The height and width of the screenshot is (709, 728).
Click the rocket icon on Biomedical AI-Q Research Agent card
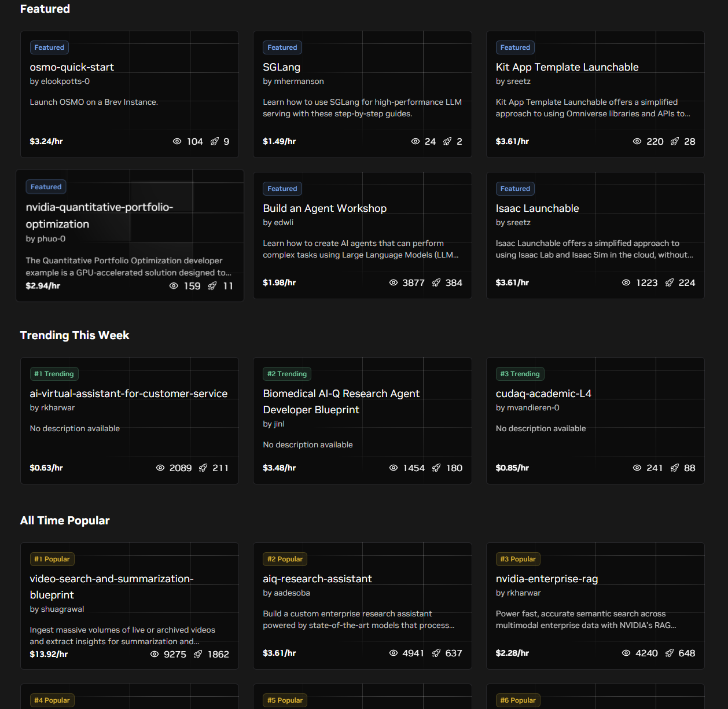[x=436, y=468]
